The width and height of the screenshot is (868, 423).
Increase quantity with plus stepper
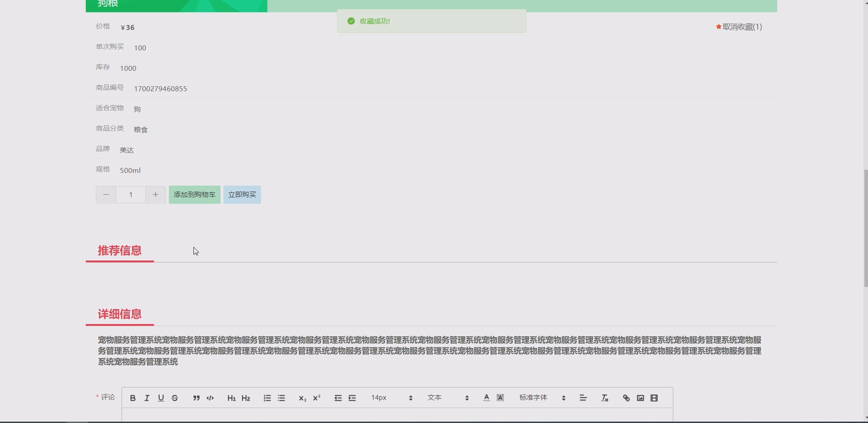(155, 195)
